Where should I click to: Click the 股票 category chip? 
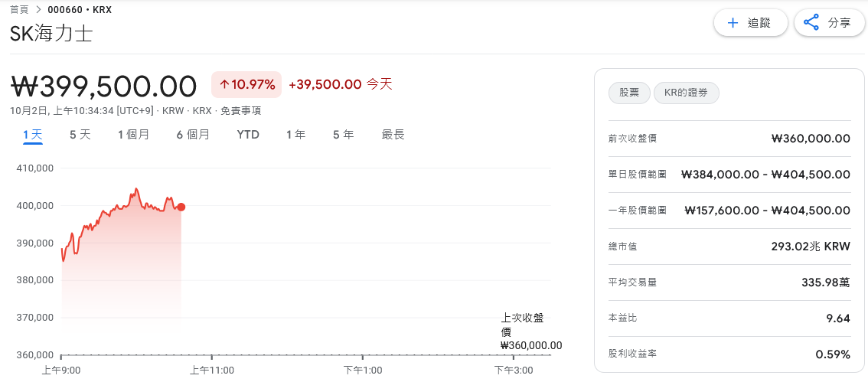628,93
